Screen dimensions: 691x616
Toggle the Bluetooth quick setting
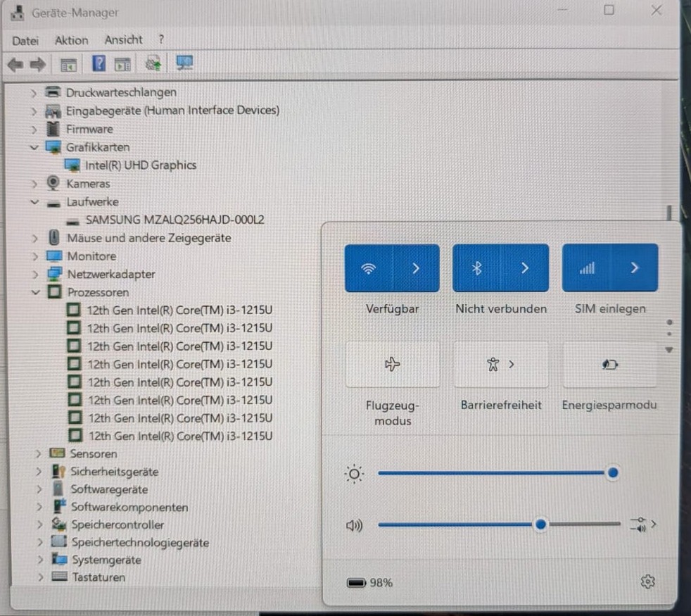point(477,268)
